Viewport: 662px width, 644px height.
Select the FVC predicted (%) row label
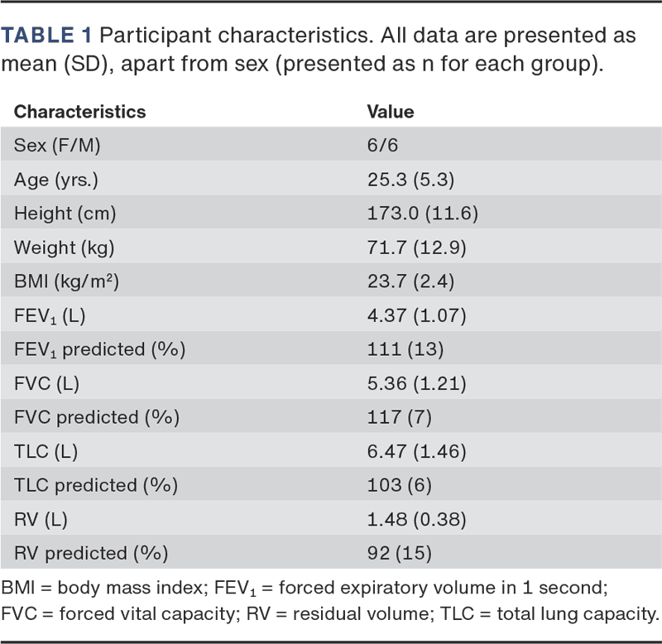(x=97, y=417)
